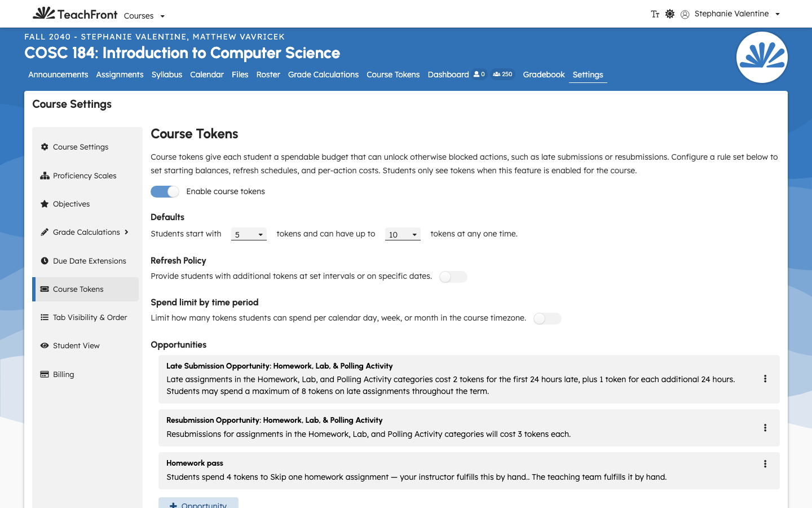812x508 pixels.
Task: Click the Opportunities heading
Action: click(x=178, y=344)
